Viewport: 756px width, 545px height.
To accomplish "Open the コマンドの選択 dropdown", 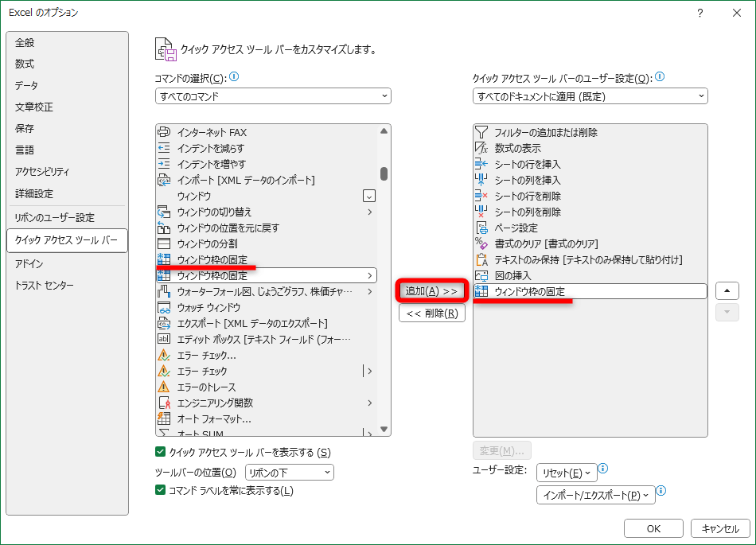I will coord(273,96).
